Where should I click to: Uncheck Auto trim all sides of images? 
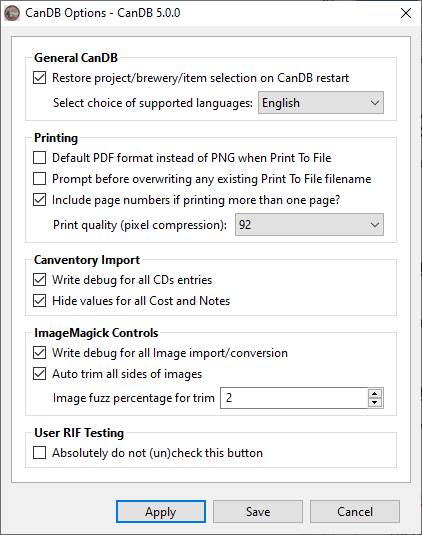(40, 374)
